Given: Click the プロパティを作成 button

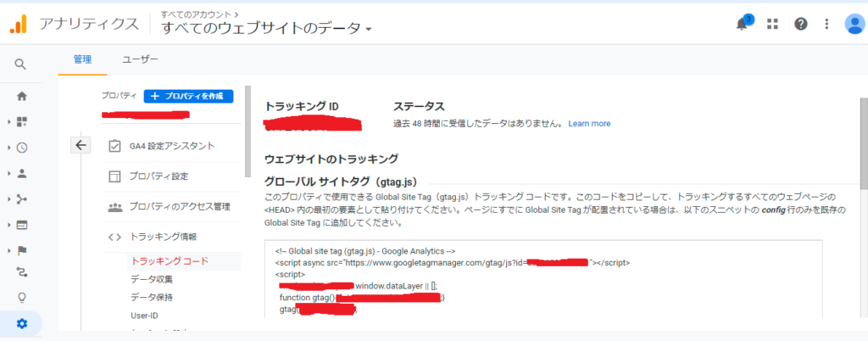Looking at the screenshot, I should point(189,96).
